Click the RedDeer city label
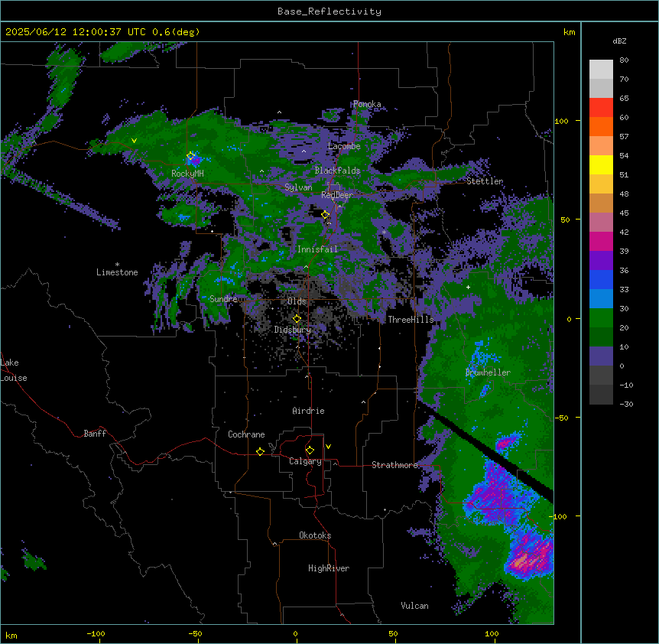 (x=337, y=195)
